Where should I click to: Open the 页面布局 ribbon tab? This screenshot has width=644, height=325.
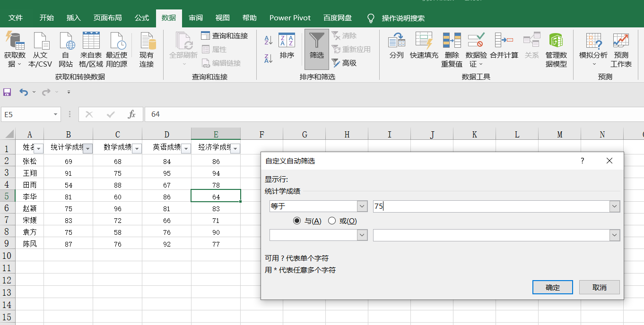[x=108, y=18]
